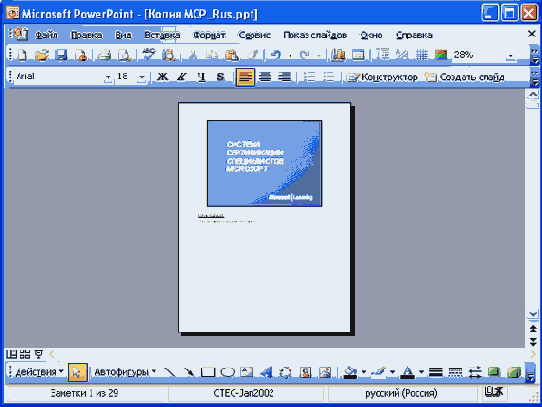The image size is (542, 407).
Task: Expand the Undo history dropdown arrow
Action: click(290, 56)
